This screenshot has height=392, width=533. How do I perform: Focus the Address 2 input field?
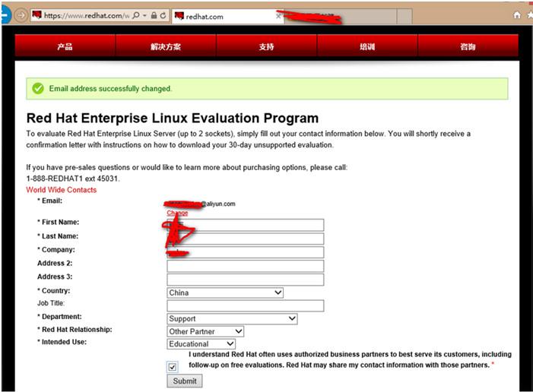245,266
